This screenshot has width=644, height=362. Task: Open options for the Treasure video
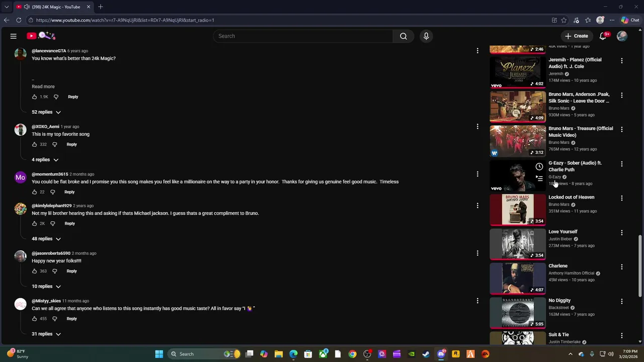point(622,129)
